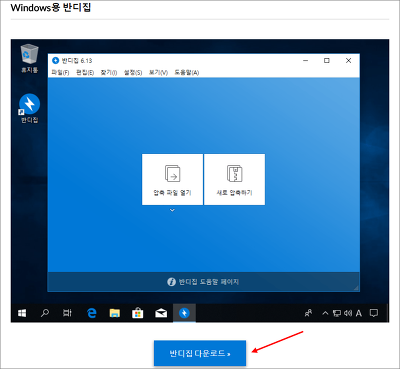Click the info icon beside 반디집 도움말 페이지
400x369 pixels.
click(x=171, y=282)
